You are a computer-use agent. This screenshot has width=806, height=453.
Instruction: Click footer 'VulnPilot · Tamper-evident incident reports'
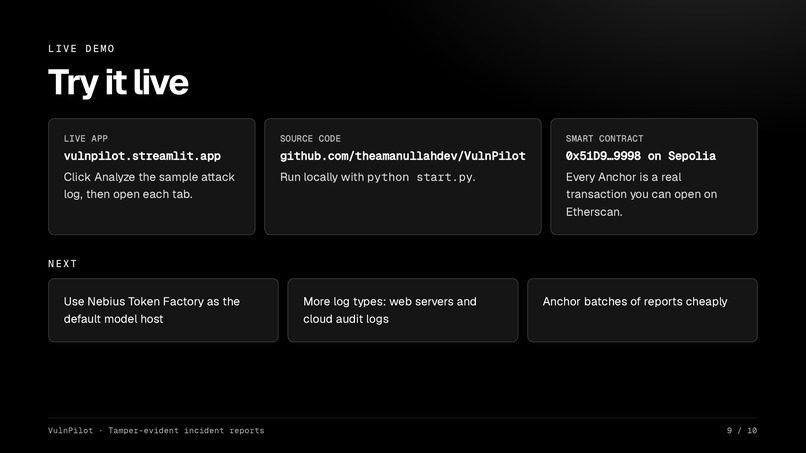click(x=156, y=431)
